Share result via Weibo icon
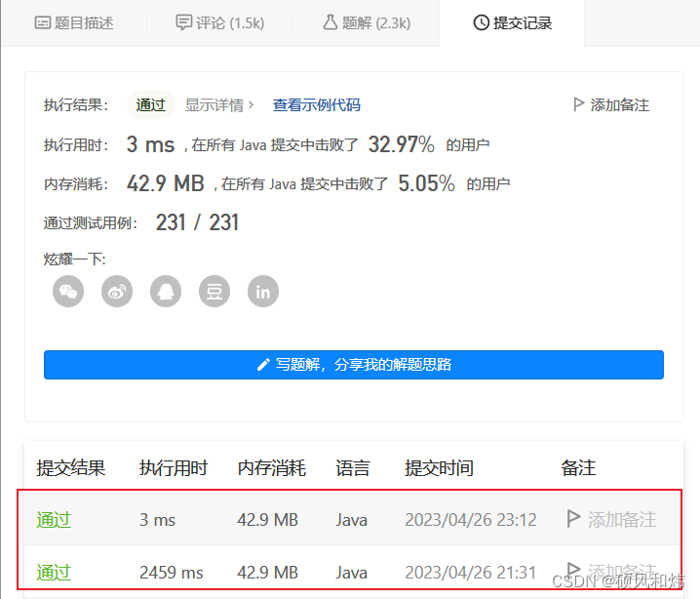 [x=117, y=292]
